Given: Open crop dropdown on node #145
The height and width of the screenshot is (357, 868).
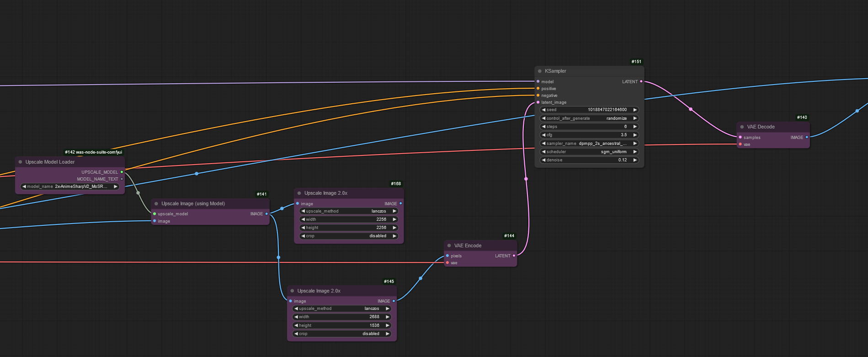Looking at the screenshot, I should [341, 334].
